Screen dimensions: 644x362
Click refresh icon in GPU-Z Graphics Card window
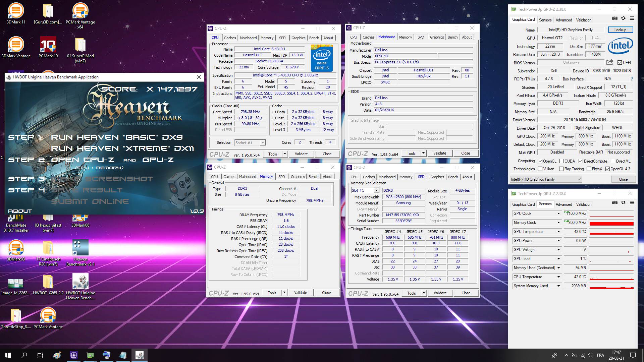pos(623,18)
